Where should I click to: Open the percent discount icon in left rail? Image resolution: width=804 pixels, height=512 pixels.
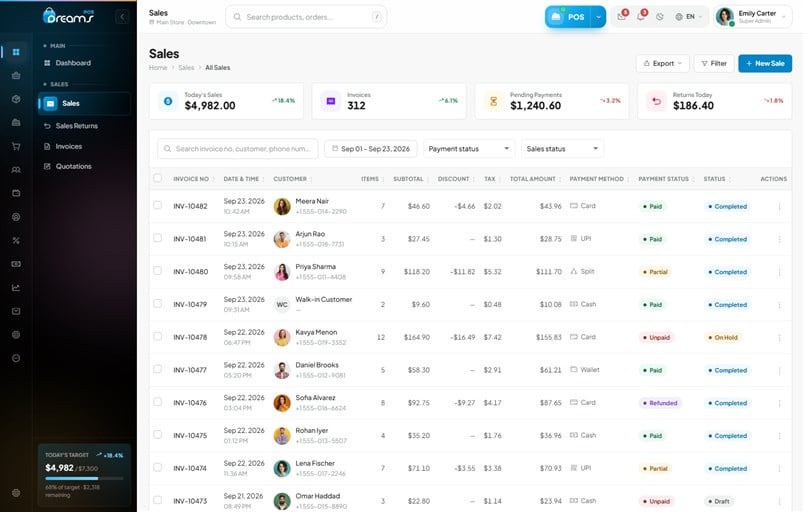tap(16, 240)
